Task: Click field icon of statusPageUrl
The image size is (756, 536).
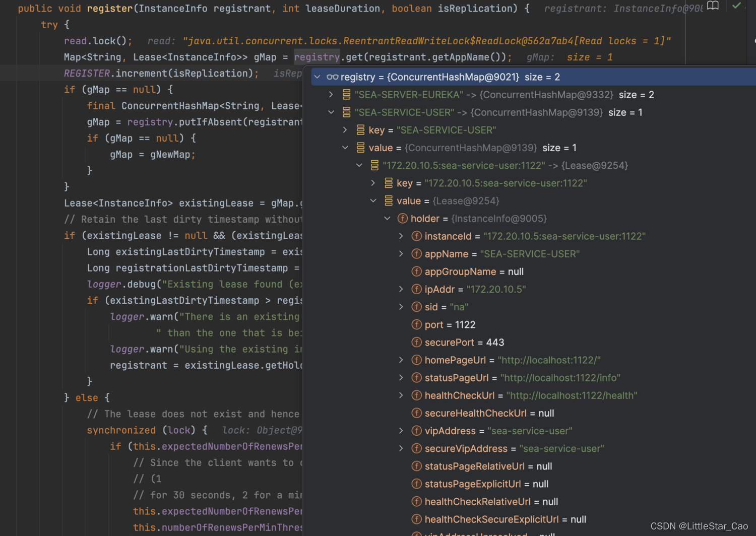Action: pos(417,377)
